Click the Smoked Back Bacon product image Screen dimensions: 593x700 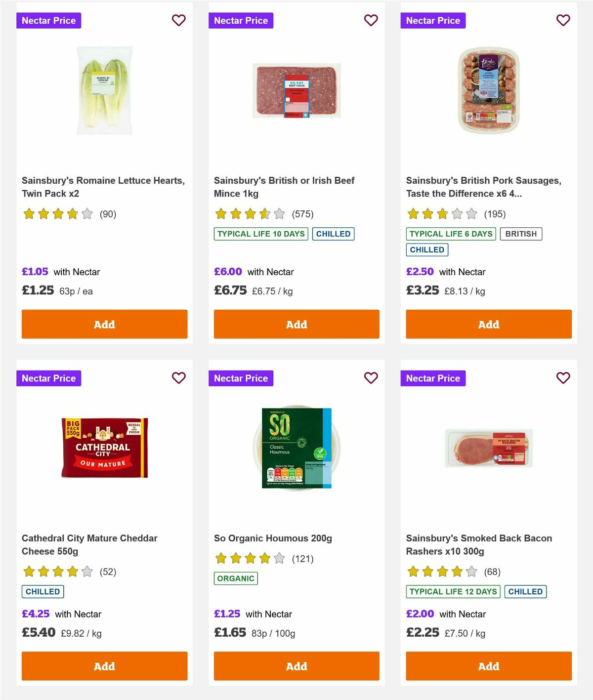click(488, 447)
